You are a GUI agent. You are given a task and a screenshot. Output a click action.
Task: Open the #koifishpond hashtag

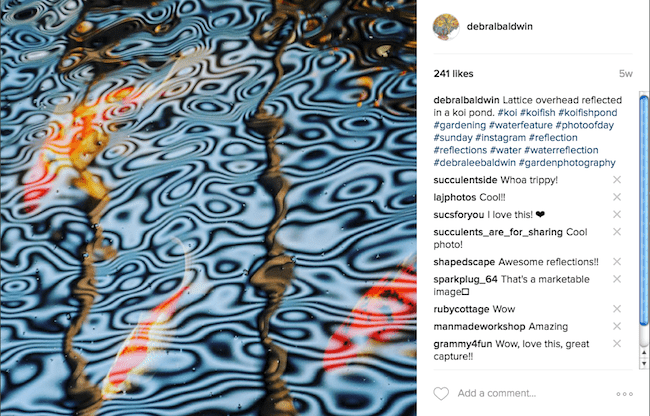pyautogui.click(x=588, y=113)
